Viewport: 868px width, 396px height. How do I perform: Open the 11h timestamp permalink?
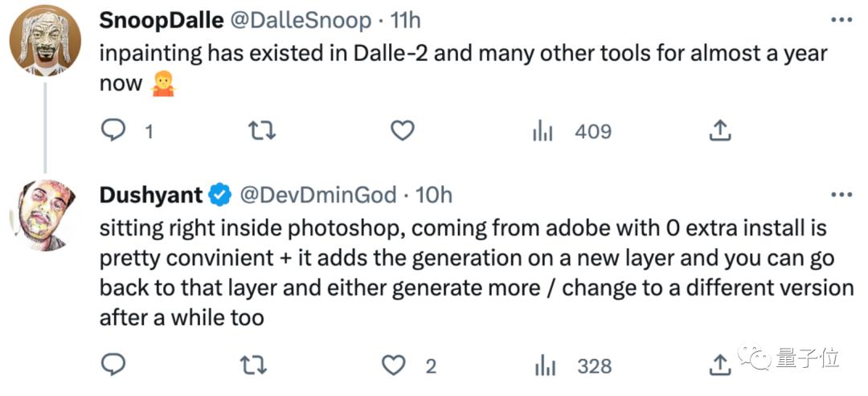click(x=404, y=19)
